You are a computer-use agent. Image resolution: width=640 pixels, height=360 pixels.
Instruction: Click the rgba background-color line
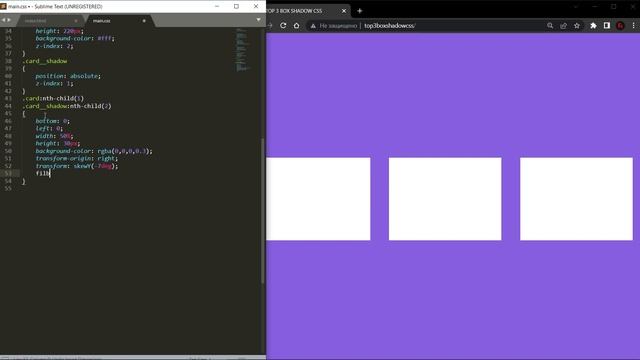coord(94,151)
